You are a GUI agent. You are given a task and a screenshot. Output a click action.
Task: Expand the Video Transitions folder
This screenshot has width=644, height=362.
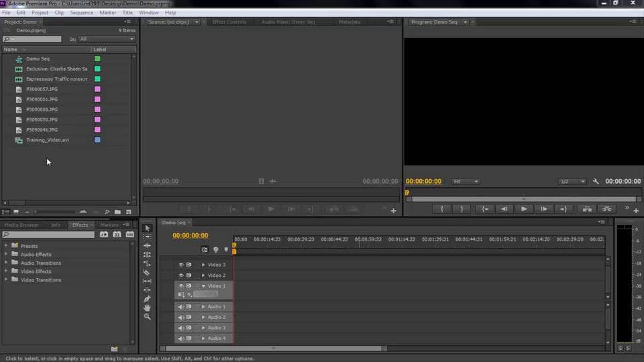tap(6, 280)
